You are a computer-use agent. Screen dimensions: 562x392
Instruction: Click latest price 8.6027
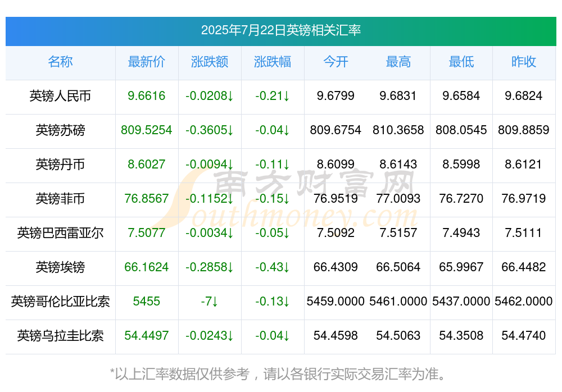[147, 164]
